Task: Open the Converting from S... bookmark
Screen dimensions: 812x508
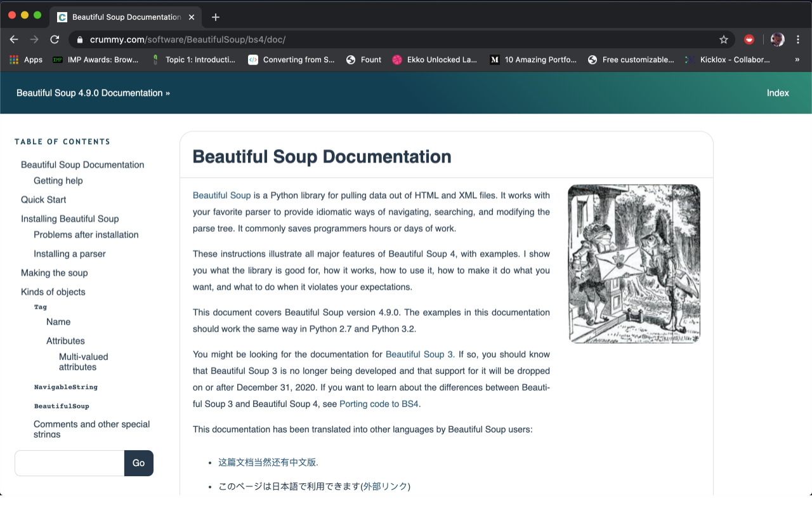Action: pyautogui.click(x=291, y=60)
